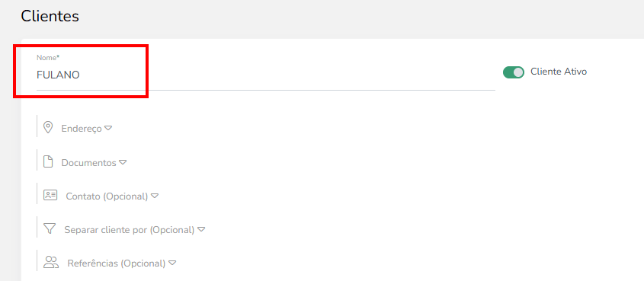Screen dimensions: 644x281
Task: Click the Clientes page heading
Action: pos(50,17)
